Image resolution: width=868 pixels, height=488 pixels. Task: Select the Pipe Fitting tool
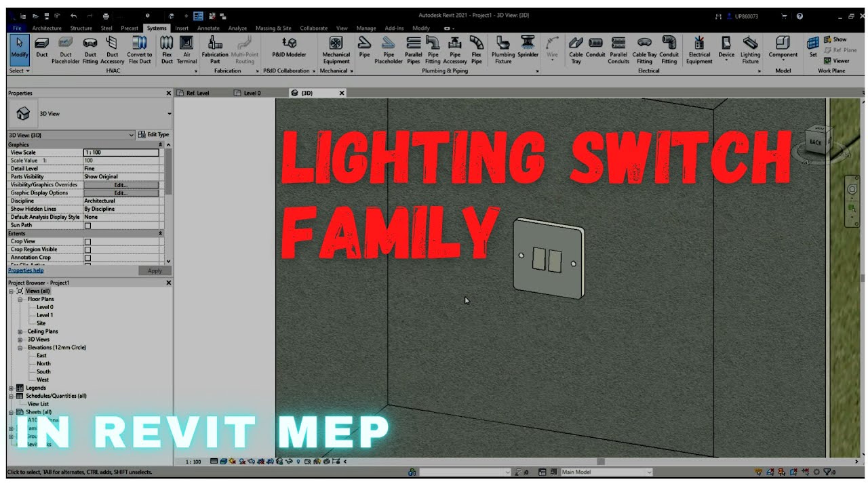pyautogui.click(x=433, y=49)
